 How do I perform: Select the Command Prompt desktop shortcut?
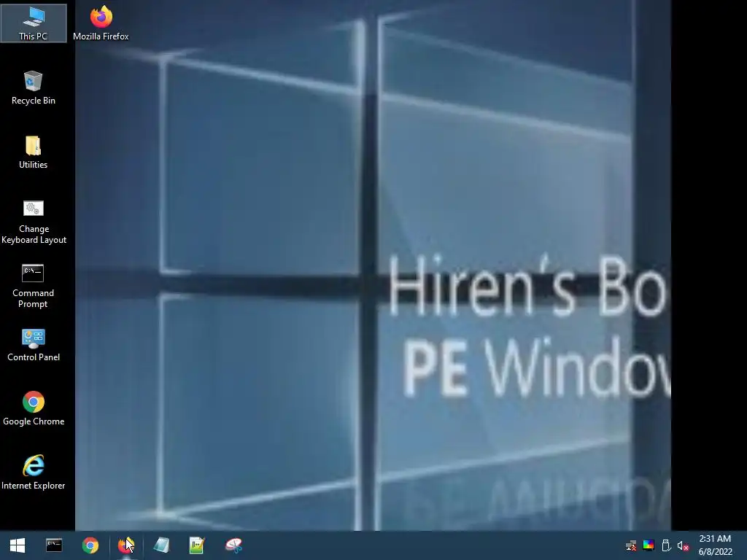click(x=34, y=286)
